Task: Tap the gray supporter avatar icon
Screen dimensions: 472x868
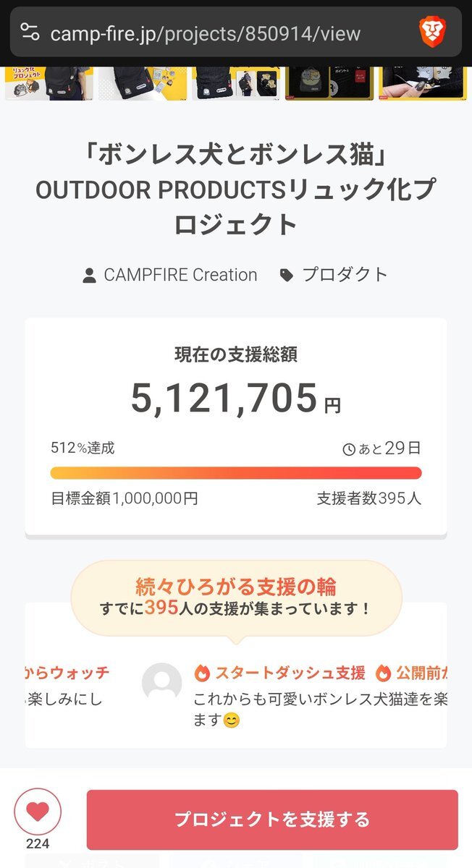Action: [x=161, y=682]
